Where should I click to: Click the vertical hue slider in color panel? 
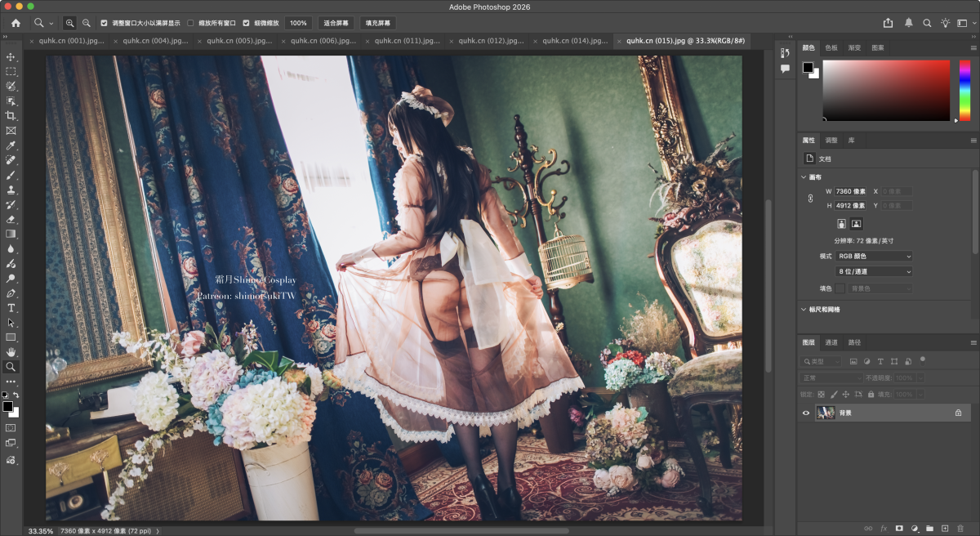[964, 90]
